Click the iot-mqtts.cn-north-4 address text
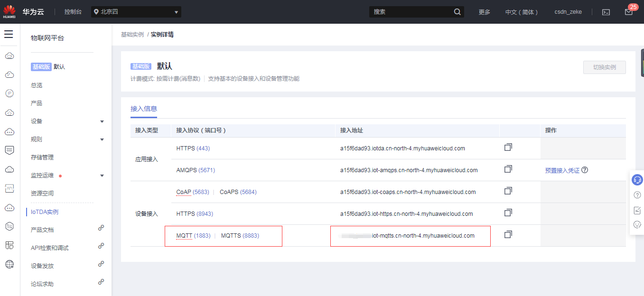 tap(423, 236)
